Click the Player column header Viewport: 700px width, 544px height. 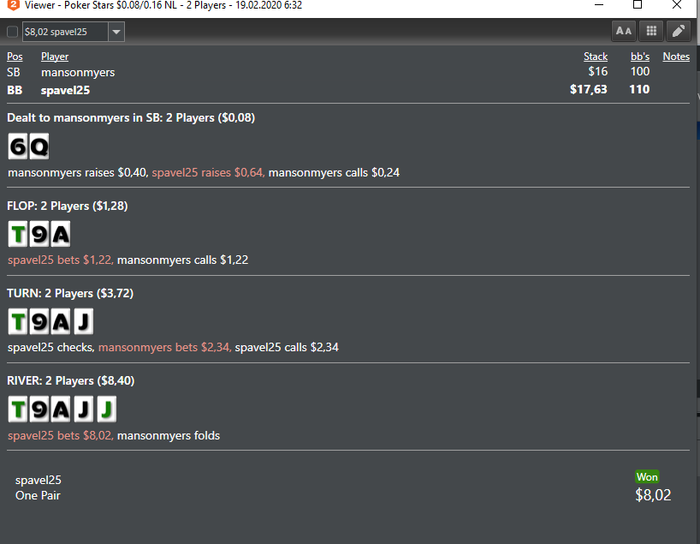55,57
